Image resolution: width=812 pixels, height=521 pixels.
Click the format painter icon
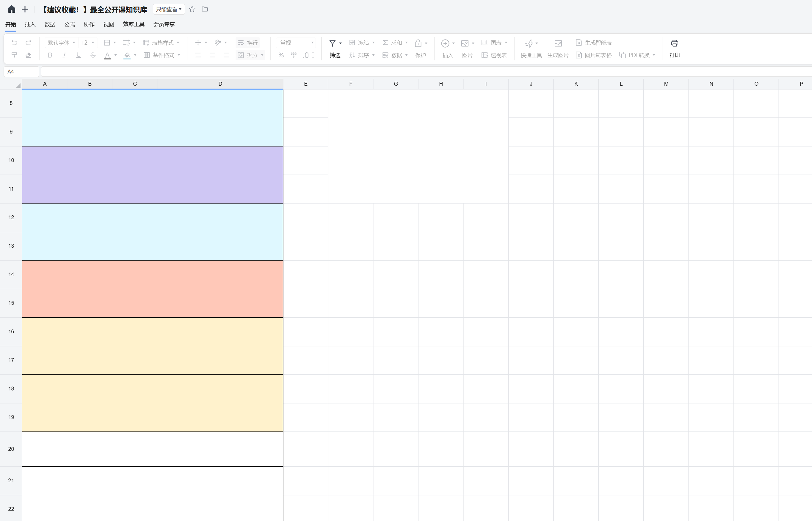(x=14, y=55)
